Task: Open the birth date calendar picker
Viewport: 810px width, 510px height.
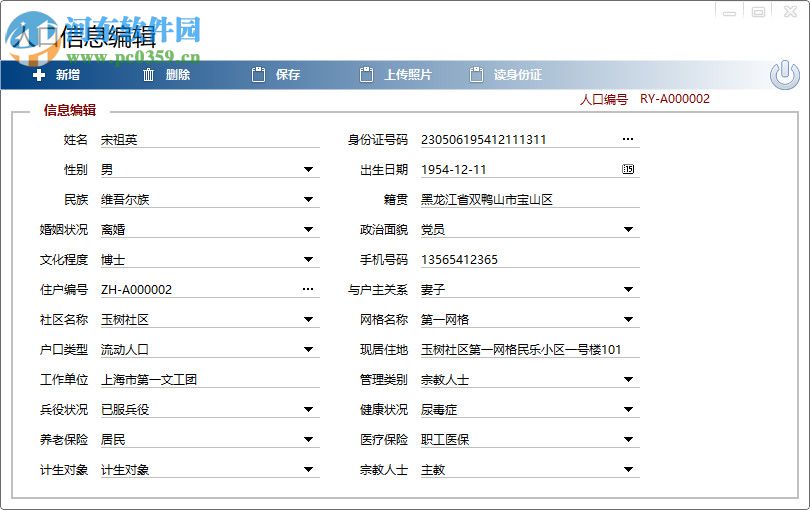Action: click(628, 169)
